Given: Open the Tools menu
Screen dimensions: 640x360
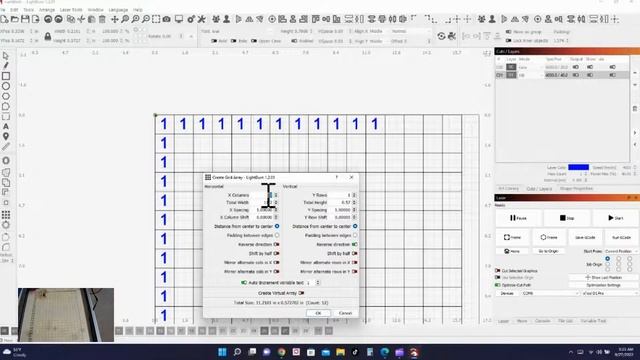Looking at the screenshot, I should point(29,9).
